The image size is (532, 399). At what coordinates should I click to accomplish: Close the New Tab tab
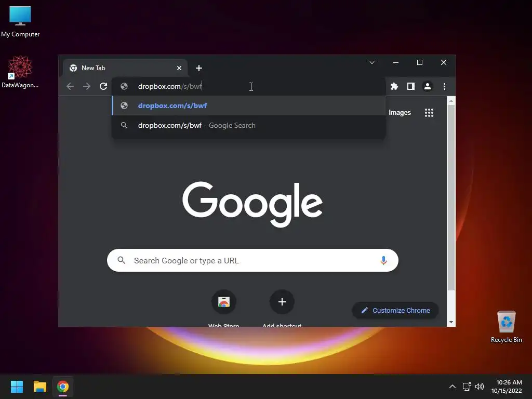(179, 68)
